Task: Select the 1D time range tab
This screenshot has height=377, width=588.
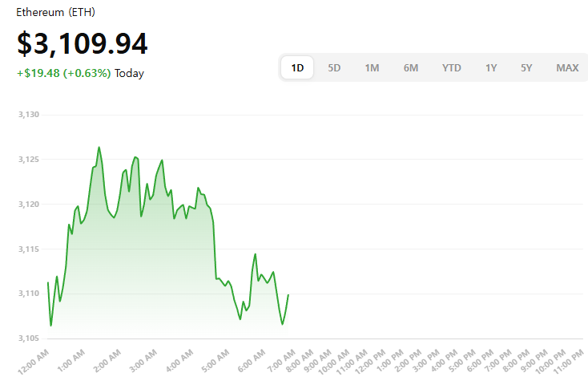Action: [x=297, y=68]
